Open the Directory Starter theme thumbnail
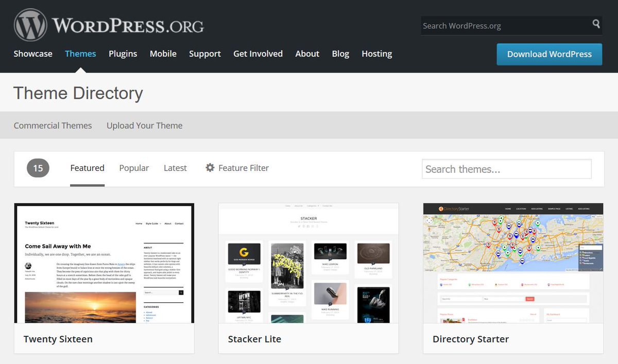The width and height of the screenshot is (618, 364). click(513, 263)
